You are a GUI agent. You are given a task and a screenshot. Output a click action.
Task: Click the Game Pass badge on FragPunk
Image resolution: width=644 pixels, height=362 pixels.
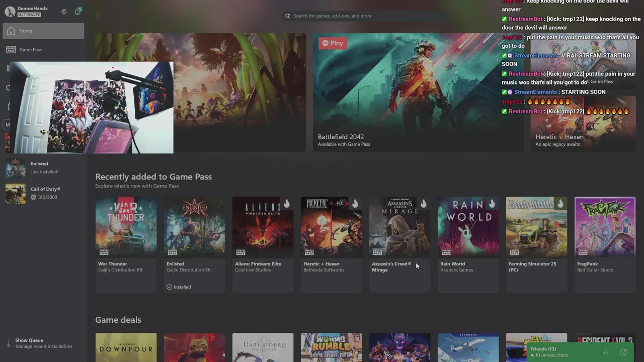point(582,252)
